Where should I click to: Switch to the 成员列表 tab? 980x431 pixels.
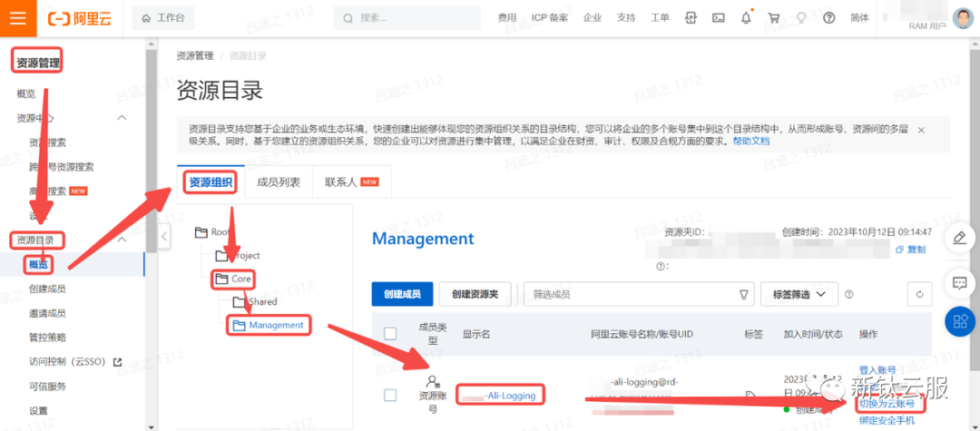pyautogui.click(x=278, y=181)
